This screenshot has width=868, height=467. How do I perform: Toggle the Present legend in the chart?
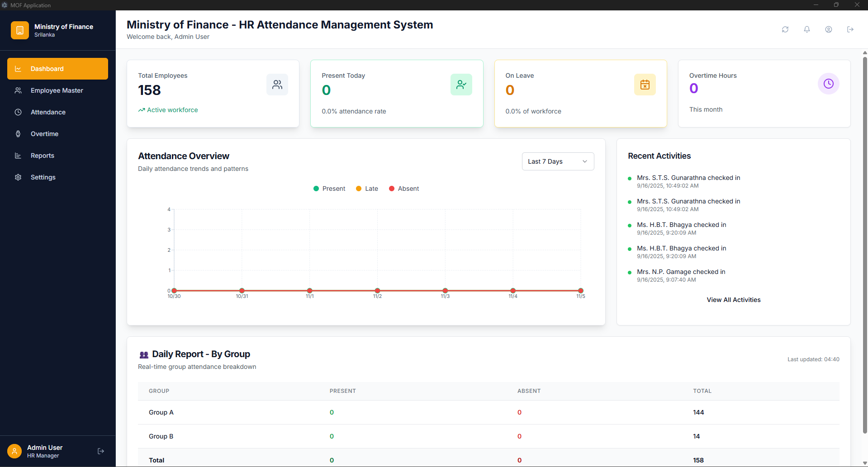pos(329,189)
